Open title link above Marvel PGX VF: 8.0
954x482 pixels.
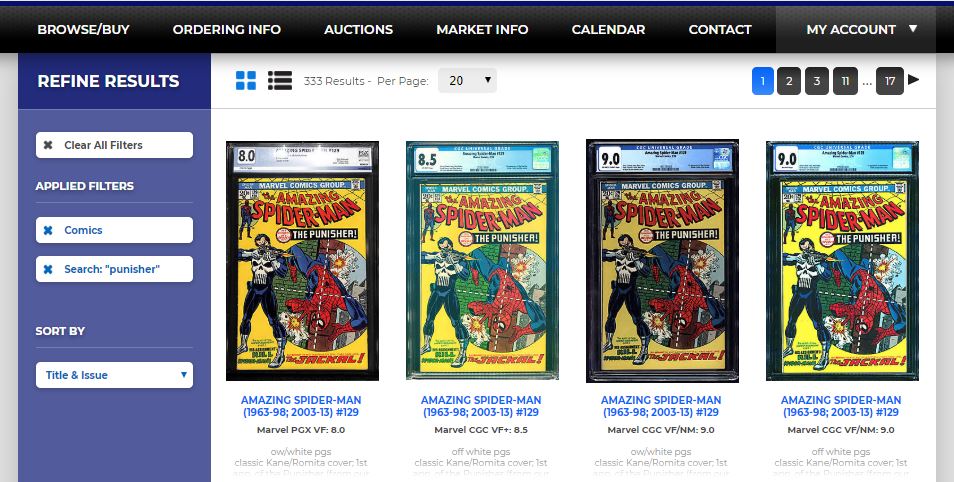[301, 406]
